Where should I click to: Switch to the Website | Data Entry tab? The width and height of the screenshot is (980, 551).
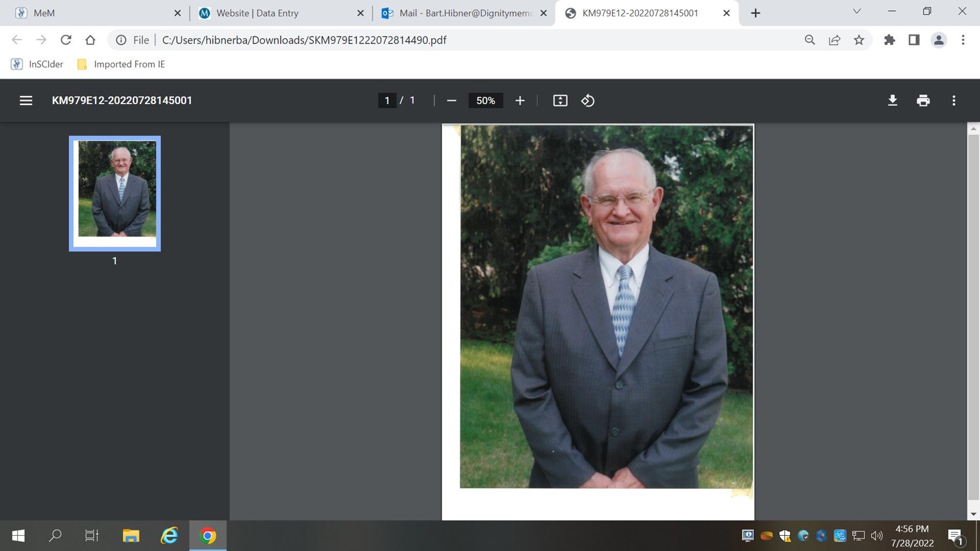pos(257,13)
